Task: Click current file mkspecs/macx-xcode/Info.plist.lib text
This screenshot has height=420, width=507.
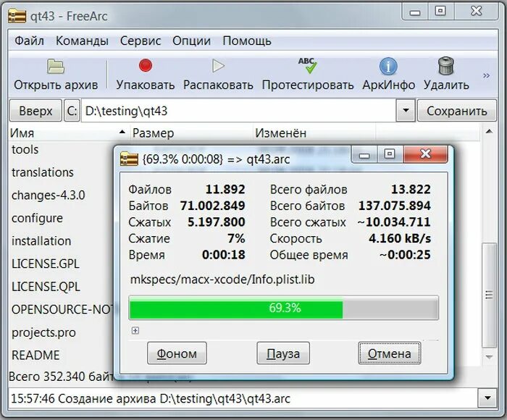Action: (x=222, y=280)
